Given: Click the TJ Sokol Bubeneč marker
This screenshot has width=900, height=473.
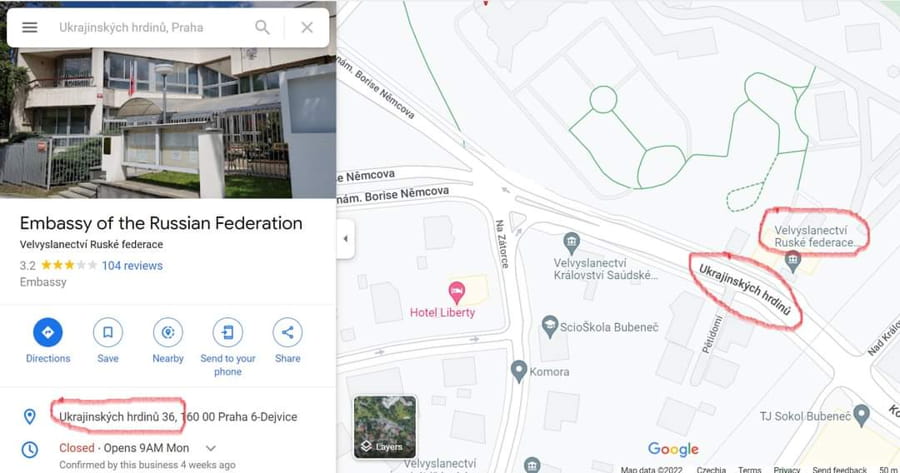Looking at the screenshot, I should 861,416.
